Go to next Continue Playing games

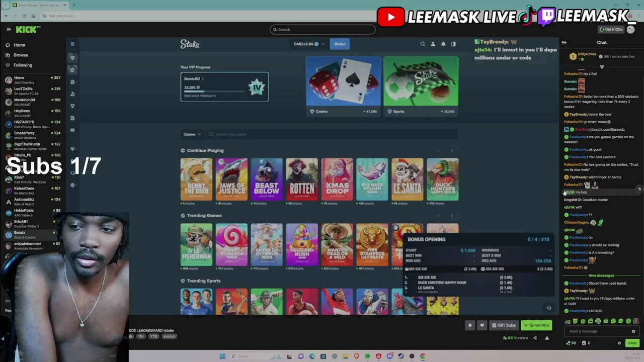[x=451, y=150]
